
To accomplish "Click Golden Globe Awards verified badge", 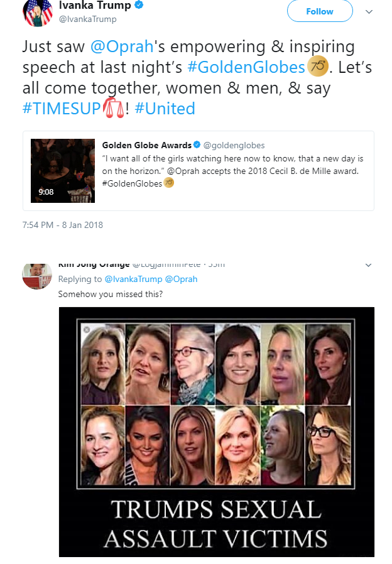I will click(x=197, y=145).
